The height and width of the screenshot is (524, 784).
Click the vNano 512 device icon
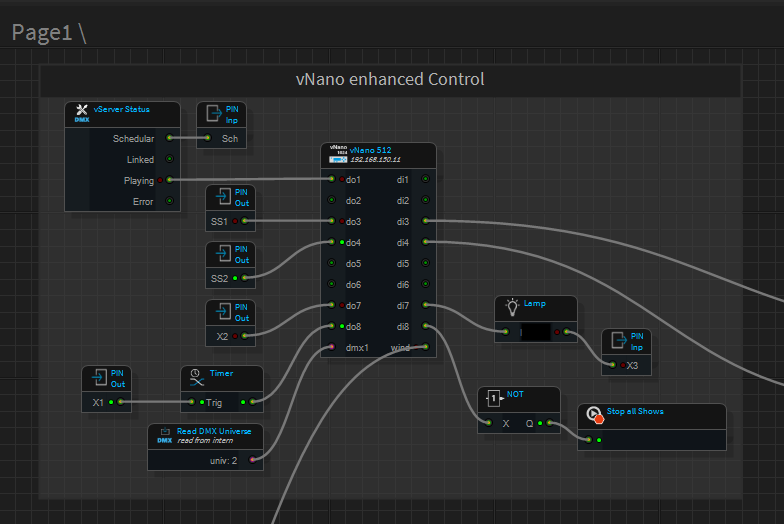coord(337,153)
